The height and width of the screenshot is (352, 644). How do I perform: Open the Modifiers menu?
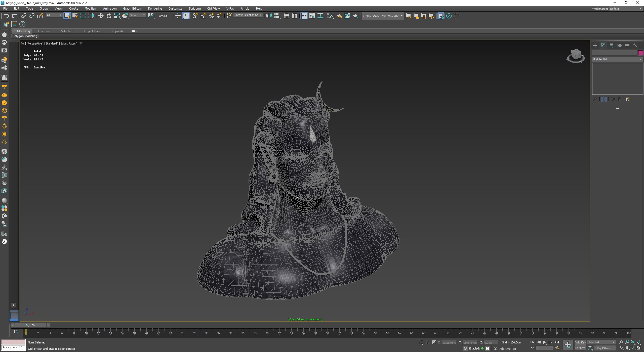[x=91, y=9]
